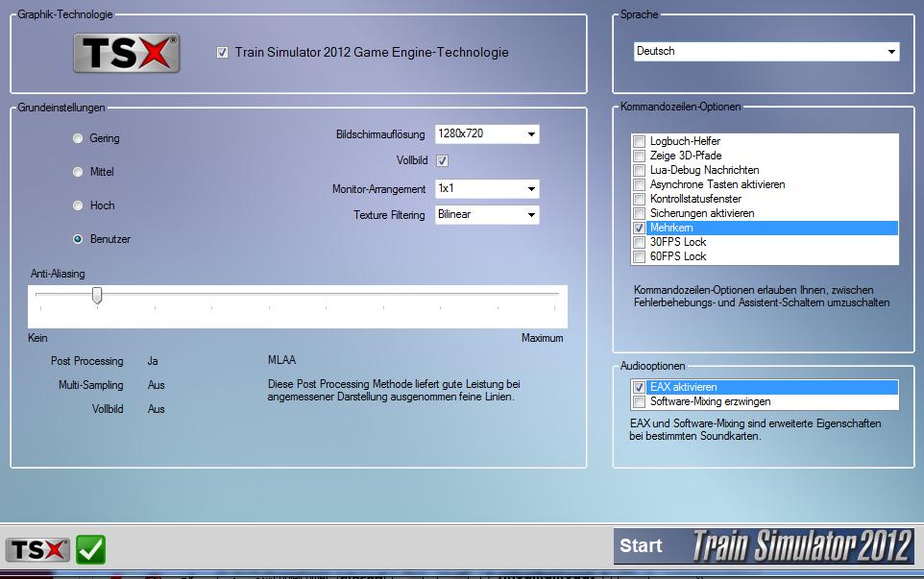Click the Kein label under slider

(x=37, y=338)
